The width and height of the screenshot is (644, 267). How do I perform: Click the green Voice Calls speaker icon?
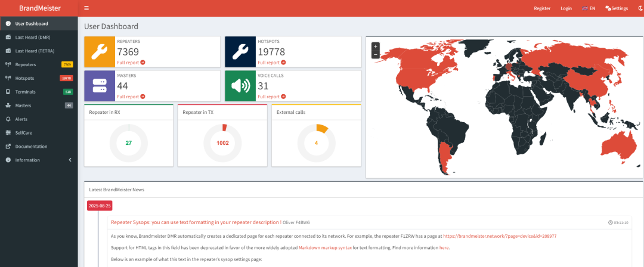coord(240,86)
